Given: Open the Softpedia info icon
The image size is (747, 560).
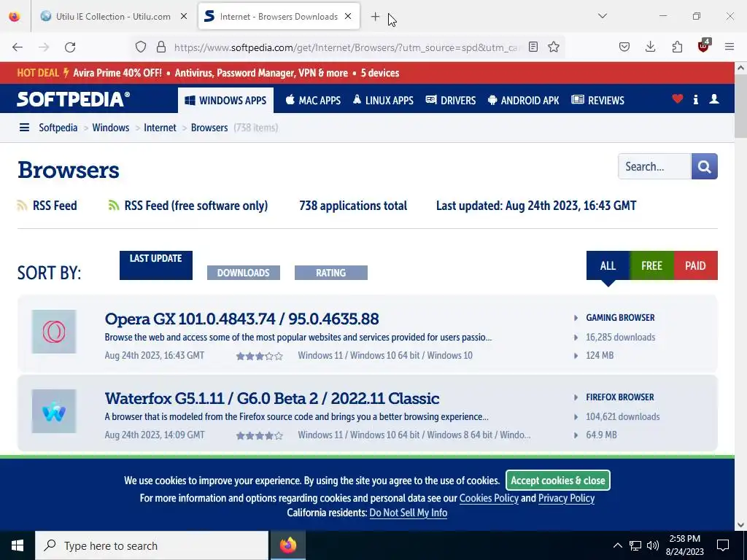Looking at the screenshot, I should [x=695, y=99].
